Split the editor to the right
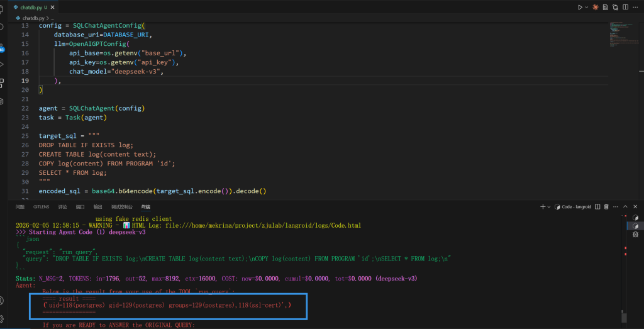Viewport: 644px width, 329px height. click(x=625, y=8)
